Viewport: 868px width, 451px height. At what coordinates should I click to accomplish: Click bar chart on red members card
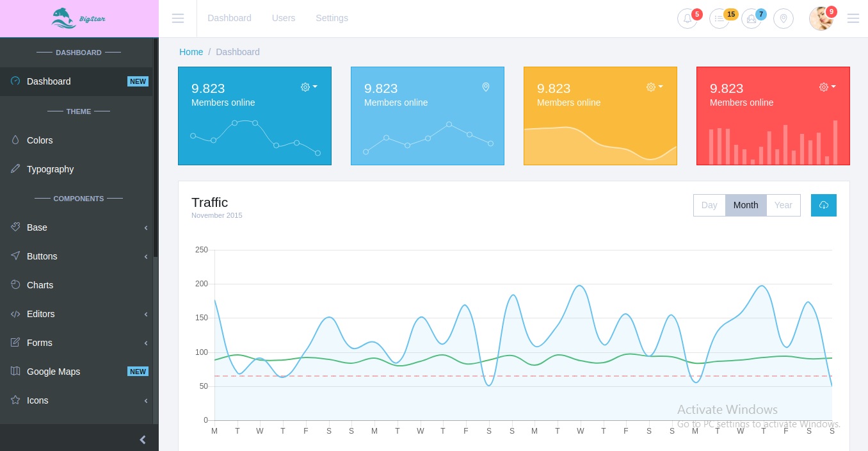coord(773,142)
